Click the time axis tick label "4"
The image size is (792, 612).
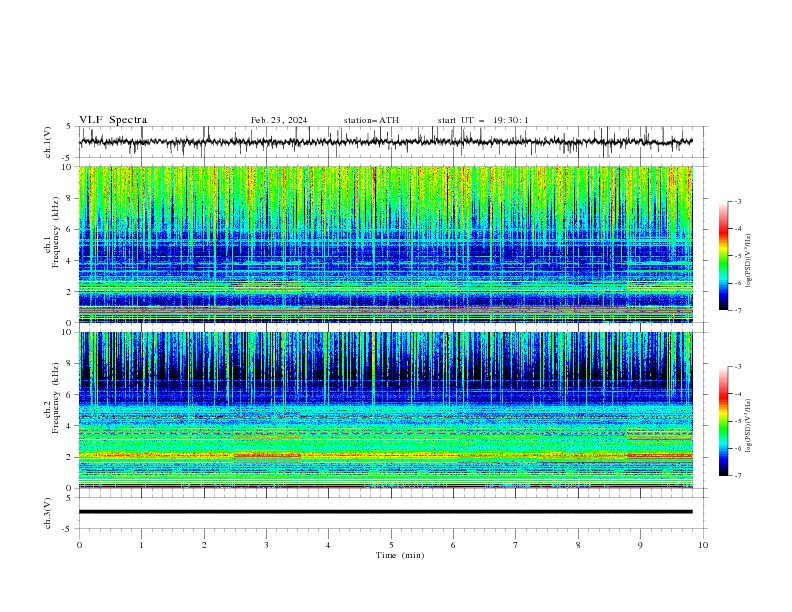[x=328, y=545]
